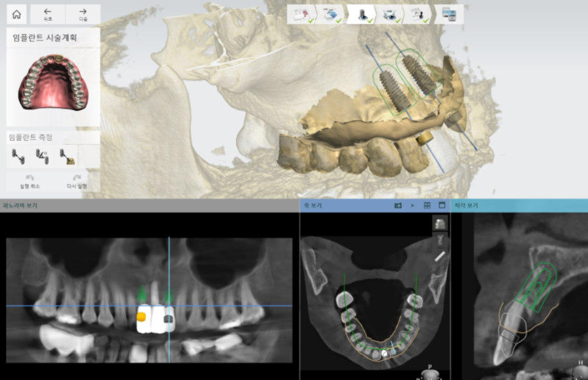Open the final export devices workflow step

click(451, 15)
